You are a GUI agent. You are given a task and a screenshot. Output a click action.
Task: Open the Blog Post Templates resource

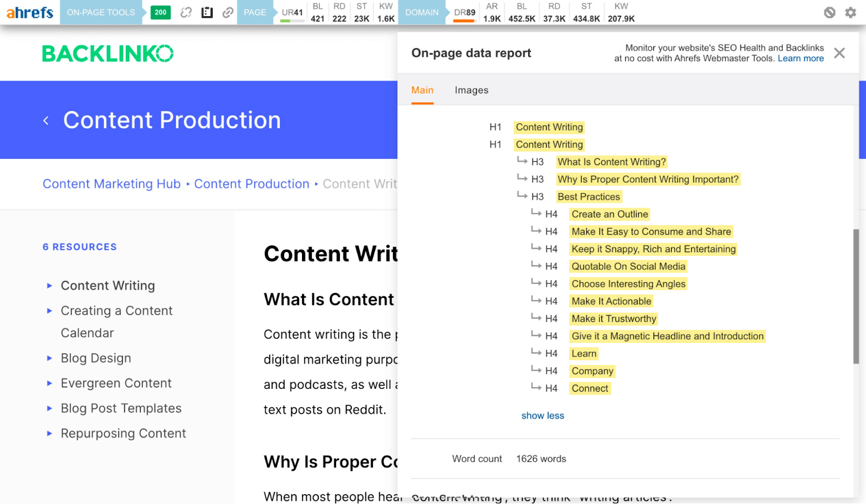pos(121,408)
